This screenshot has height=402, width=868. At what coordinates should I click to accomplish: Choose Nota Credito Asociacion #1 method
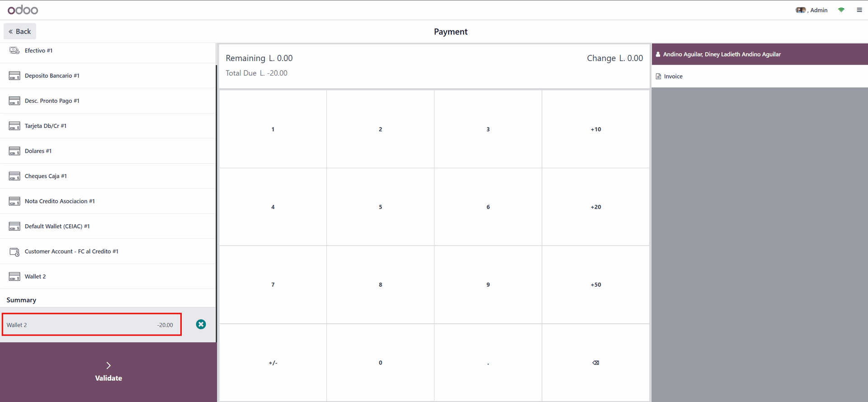60,201
